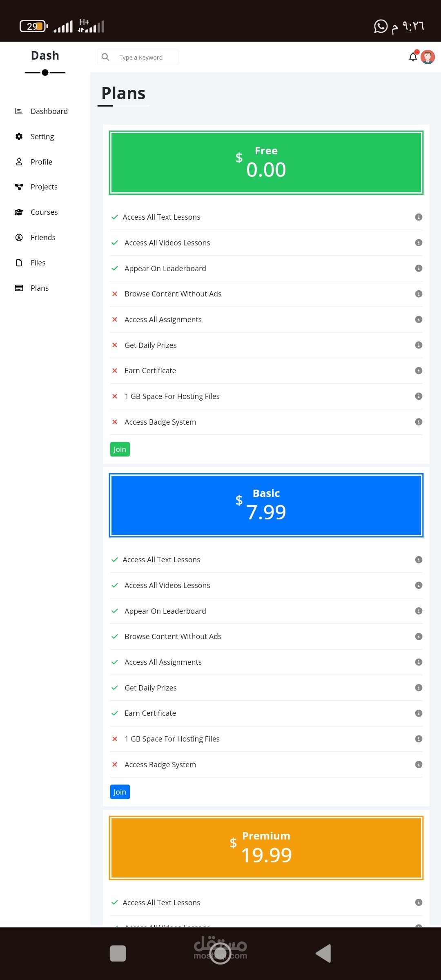
Task: Tap info icon for Premium Access All Text Lessons
Action: click(x=419, y=902)
